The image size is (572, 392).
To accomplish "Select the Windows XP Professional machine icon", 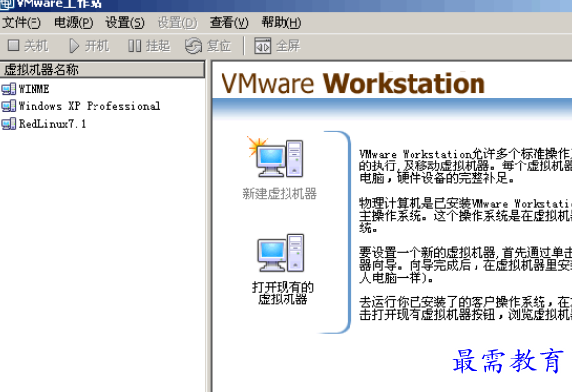I will coord(9,105).
